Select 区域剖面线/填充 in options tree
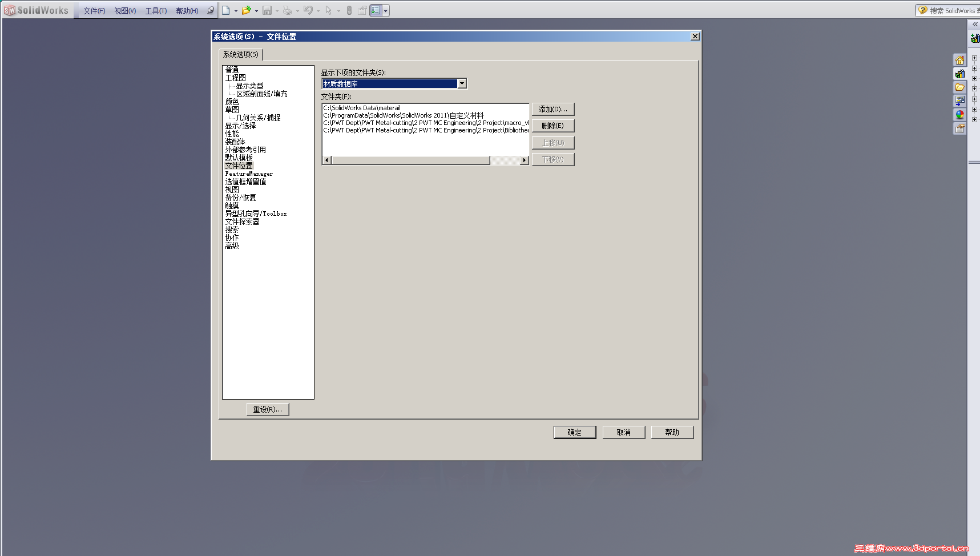The image size is (980, 556). 261,94
